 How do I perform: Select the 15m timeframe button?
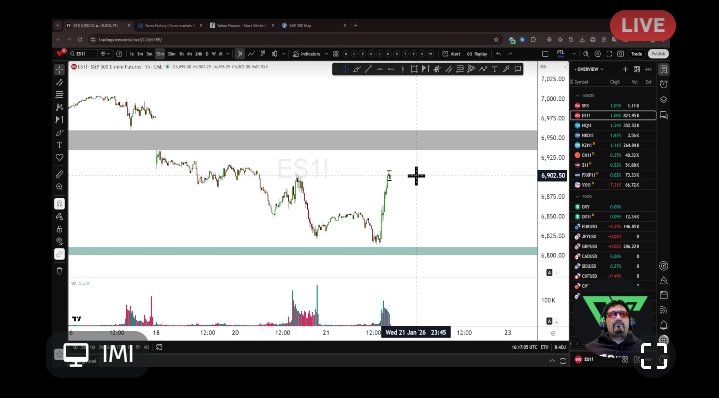click(160, 54)
